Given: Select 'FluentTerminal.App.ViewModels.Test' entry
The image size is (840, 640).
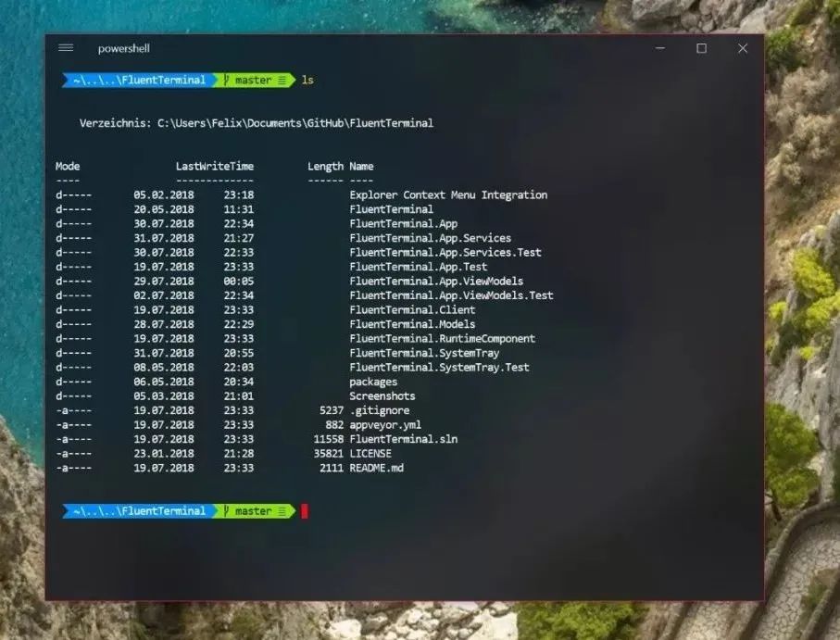Looking at the screenshot, I should [x=451, y=295].
